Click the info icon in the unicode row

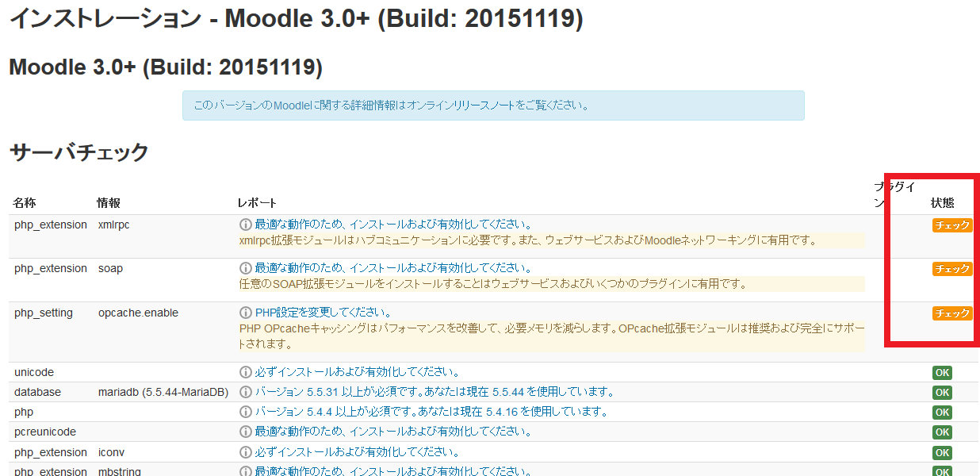pos(245,372)
